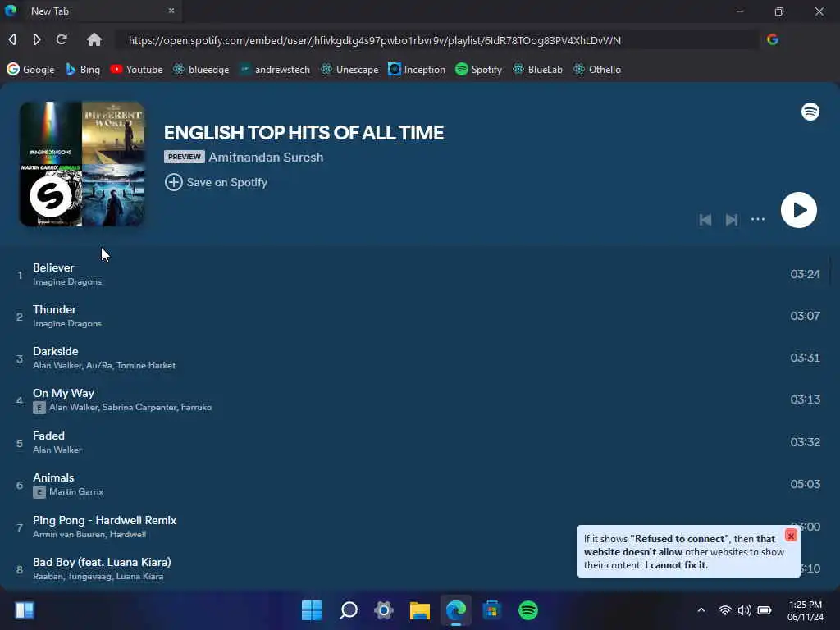Skip to previous track
This screenshot has width=840, height=630.
[x=705, y=220]
